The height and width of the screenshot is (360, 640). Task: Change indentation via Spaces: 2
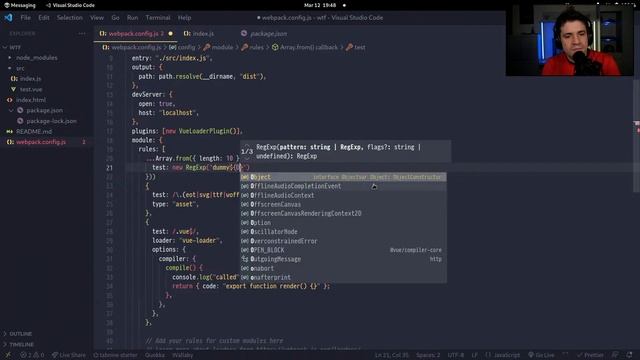(x=428, y=355)
